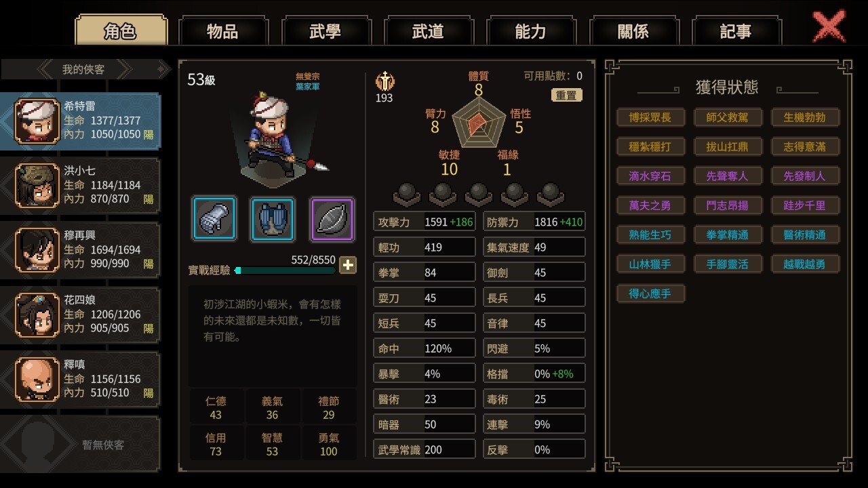Viewport: 868px width, 488px height.
Task: Click the 萬夫之勇 status button
Action: (x=650, y=205)
